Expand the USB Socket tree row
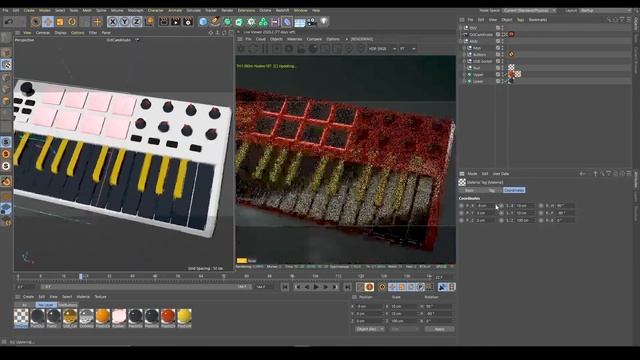640x360 pixels. click(x=464, y=61)
